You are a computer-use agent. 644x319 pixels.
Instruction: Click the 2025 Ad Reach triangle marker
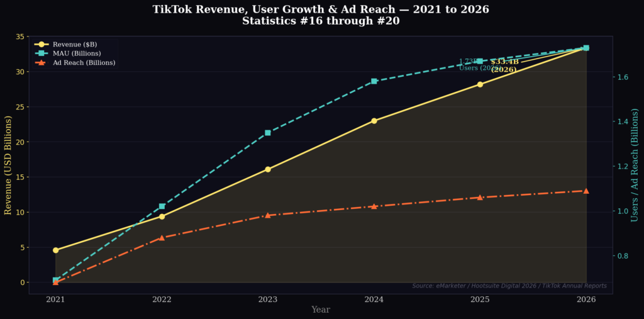480,198
